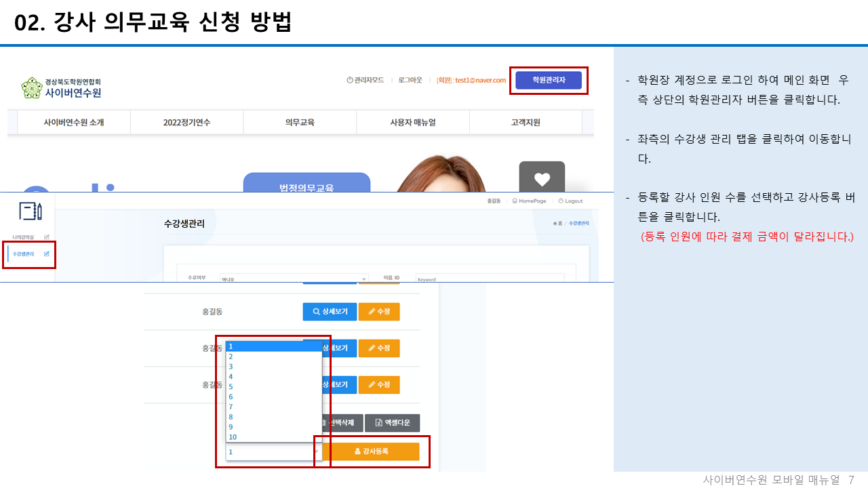
Task: Click the trash icon on 선택삭제 button
Action: click(325, 423)
